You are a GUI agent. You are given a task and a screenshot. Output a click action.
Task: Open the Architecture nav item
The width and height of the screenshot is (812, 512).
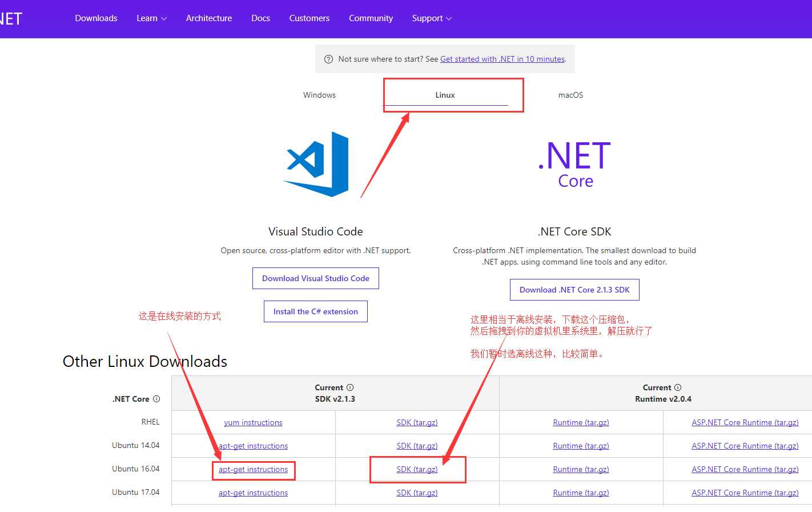(x=209, y=18)
